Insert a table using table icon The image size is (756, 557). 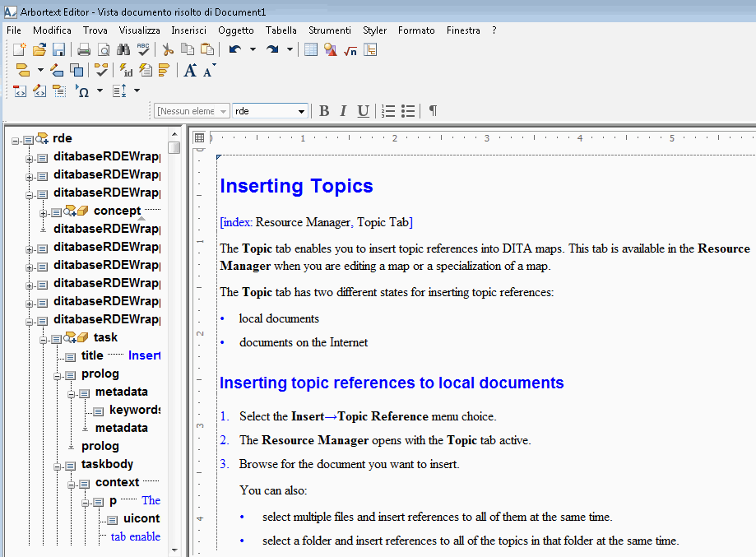(x=311, y=49)
